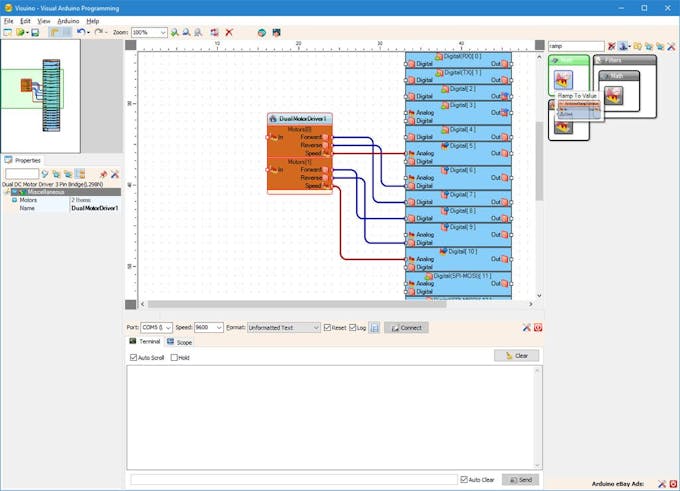The height and width of the screenshot is (491, 680).
Task: Open the dropdown arrow next to the palette anchor icon
Action: pos(629,46)
